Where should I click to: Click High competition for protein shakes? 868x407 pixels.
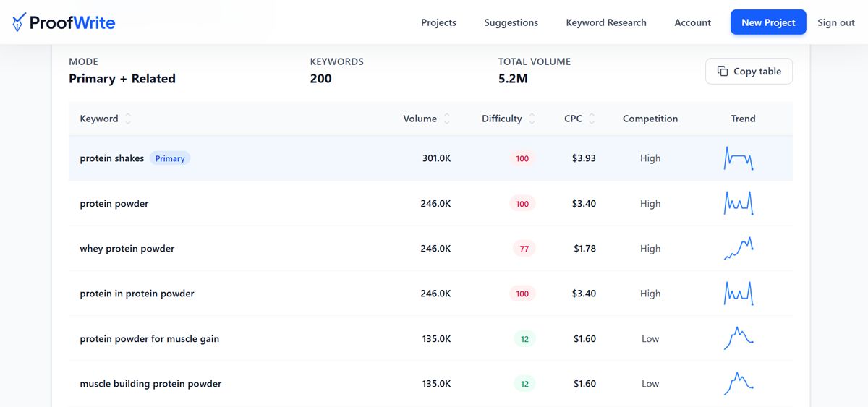click(650, 158)
